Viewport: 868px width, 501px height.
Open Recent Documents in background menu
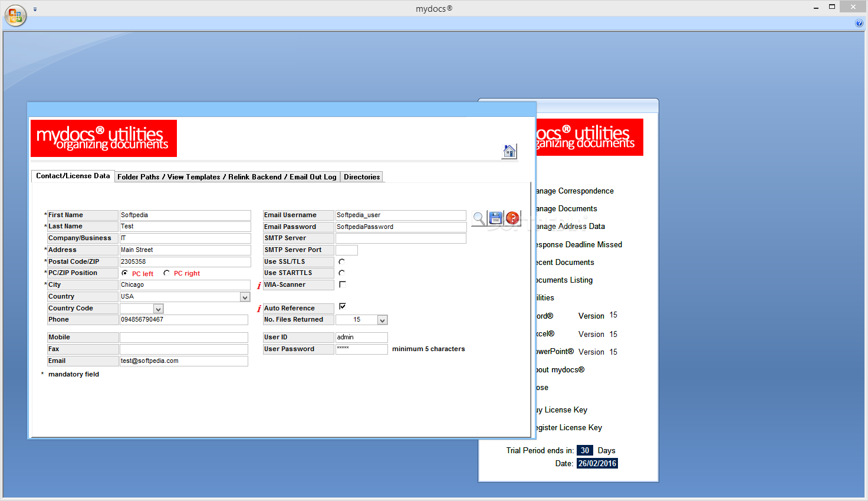pos(565,263)
